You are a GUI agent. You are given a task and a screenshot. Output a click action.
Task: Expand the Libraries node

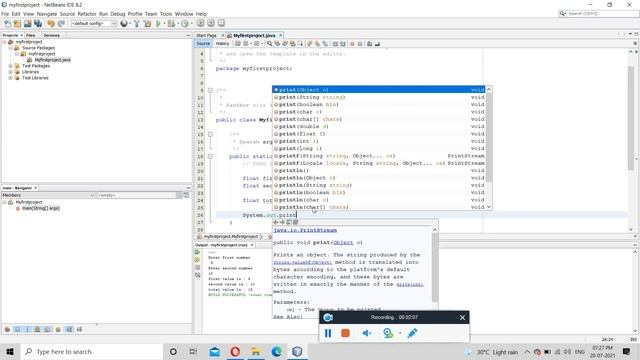[x=11, y=72]
